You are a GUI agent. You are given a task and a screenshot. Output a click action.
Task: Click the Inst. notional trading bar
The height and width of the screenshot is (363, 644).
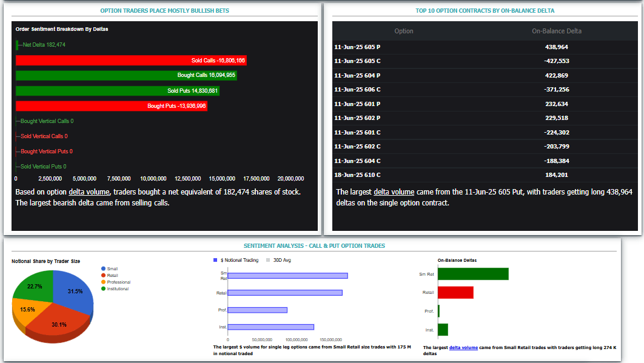coord(271,327)
